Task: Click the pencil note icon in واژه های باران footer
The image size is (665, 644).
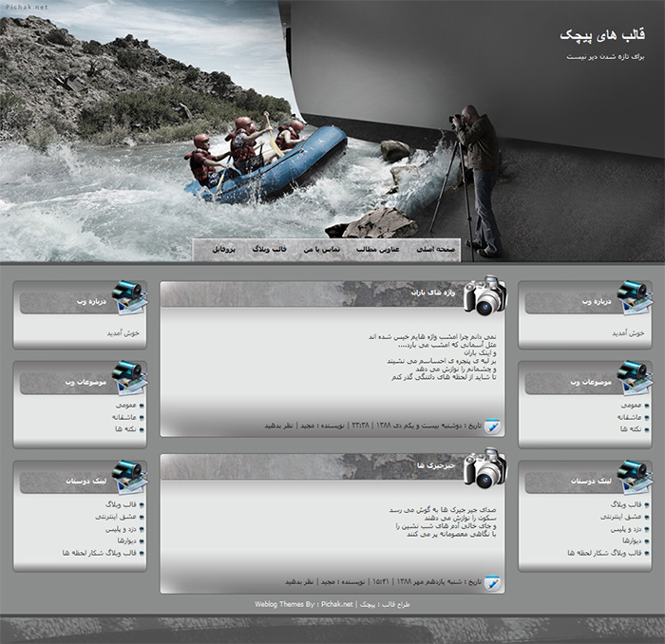Action: tap(492, 426)
